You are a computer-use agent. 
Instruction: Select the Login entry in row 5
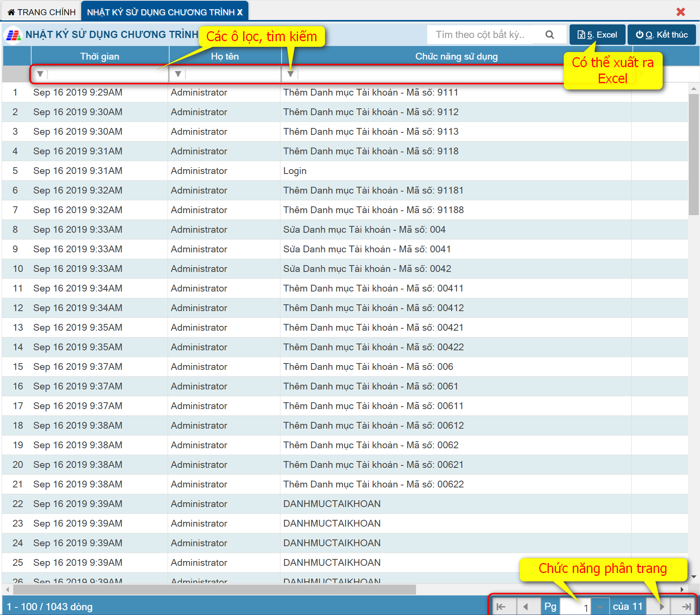[295, 171]
